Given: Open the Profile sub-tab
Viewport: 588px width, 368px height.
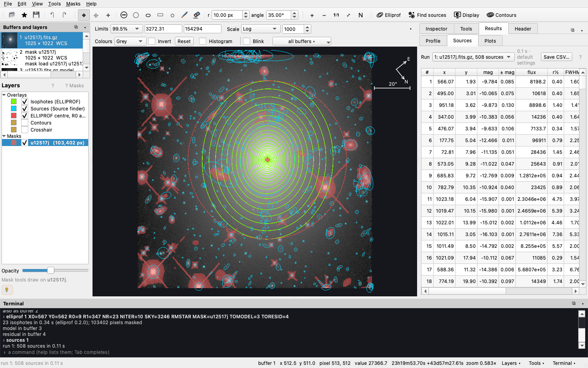Looking at the screenshot, I should [433, 41].
